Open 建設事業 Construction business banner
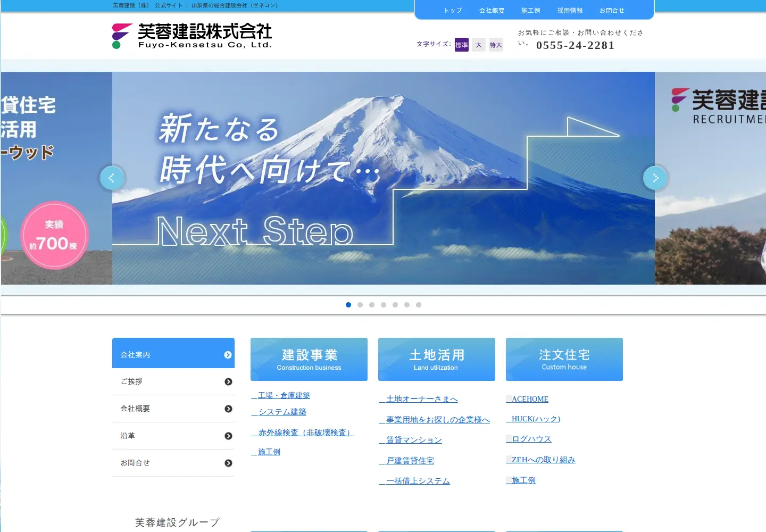766x532 pixels. pos(309,359)
